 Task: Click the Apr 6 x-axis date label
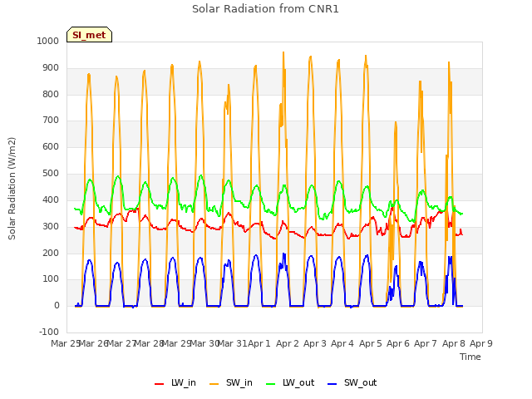(398, 343)
